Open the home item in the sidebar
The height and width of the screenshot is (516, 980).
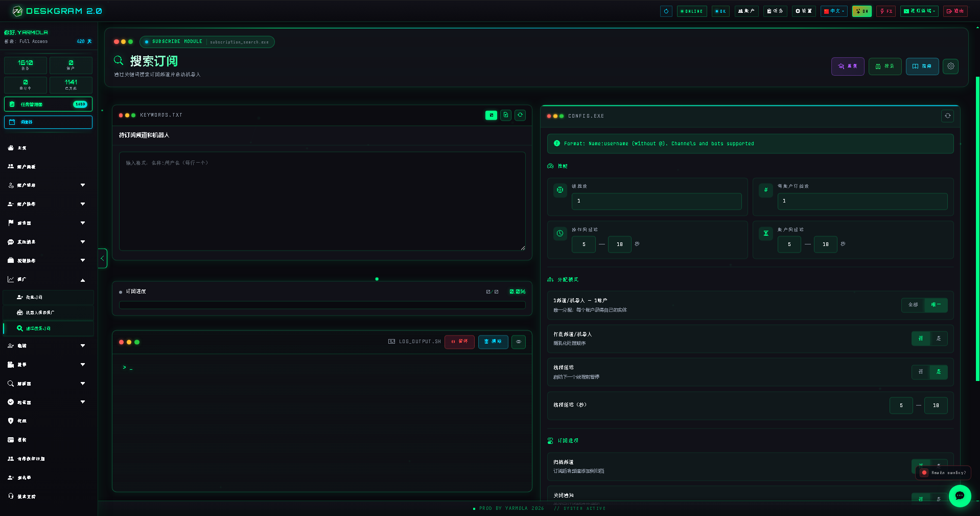[x=49, y=148]
